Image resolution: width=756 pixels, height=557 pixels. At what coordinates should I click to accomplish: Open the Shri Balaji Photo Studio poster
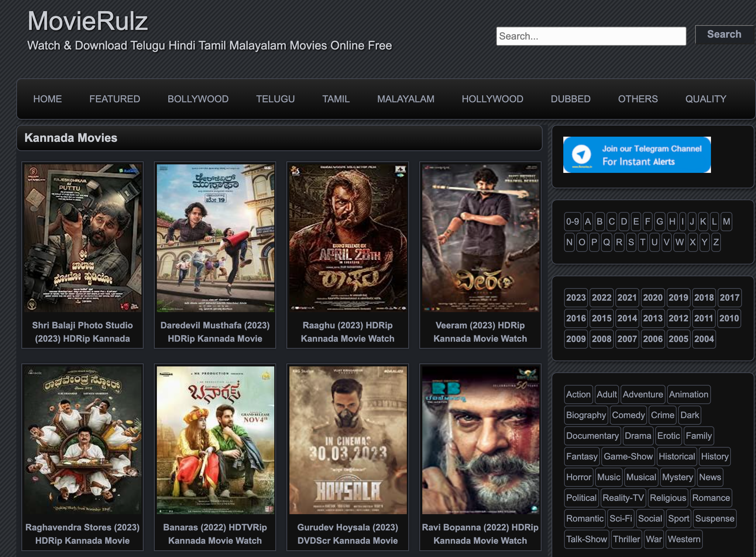pos(83,238)
